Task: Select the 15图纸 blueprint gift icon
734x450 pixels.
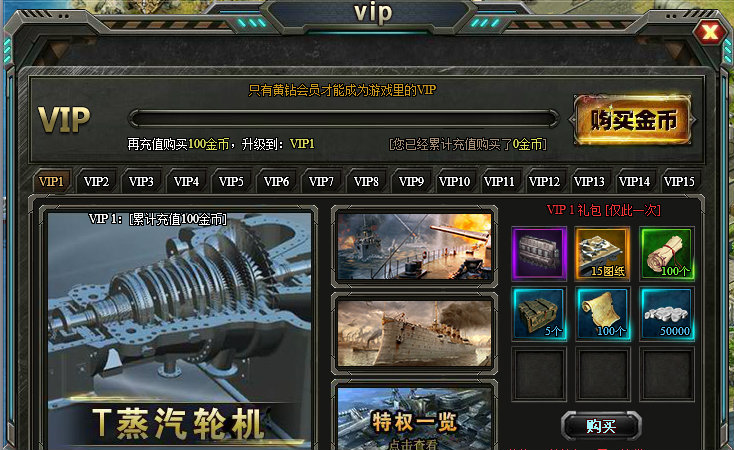Action: (x=602, y=253)
